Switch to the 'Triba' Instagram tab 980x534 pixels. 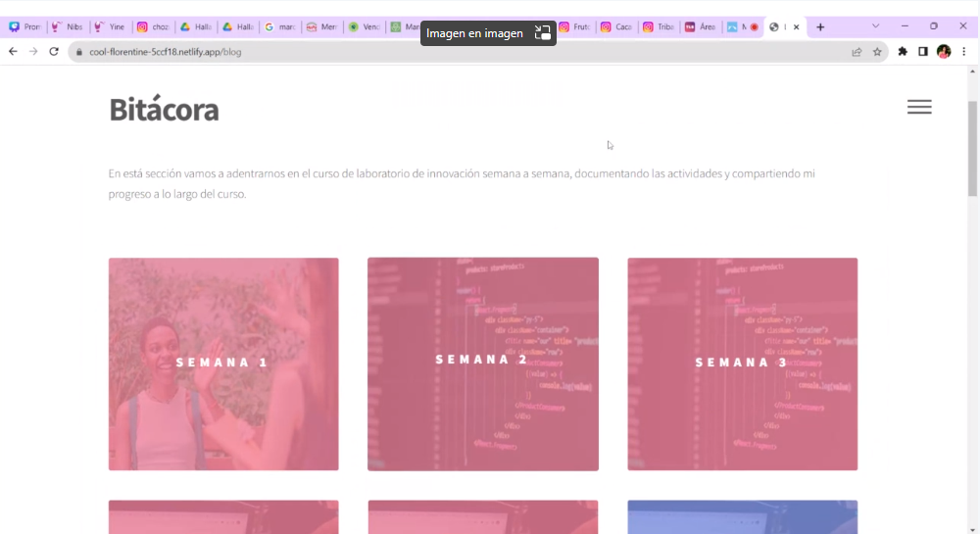[660, 26]
